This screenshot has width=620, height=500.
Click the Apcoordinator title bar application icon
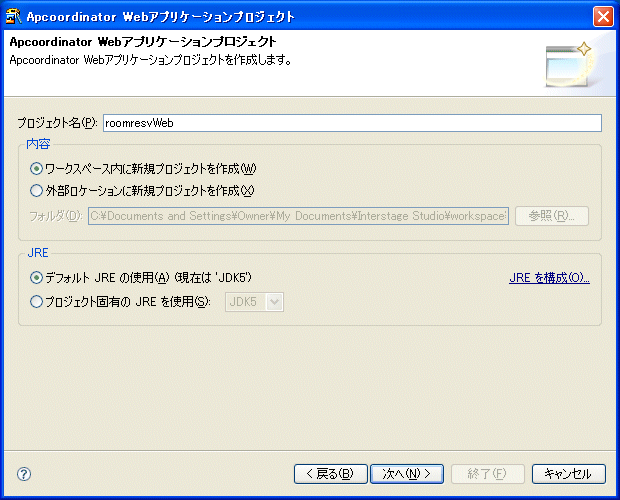(13, 17)
